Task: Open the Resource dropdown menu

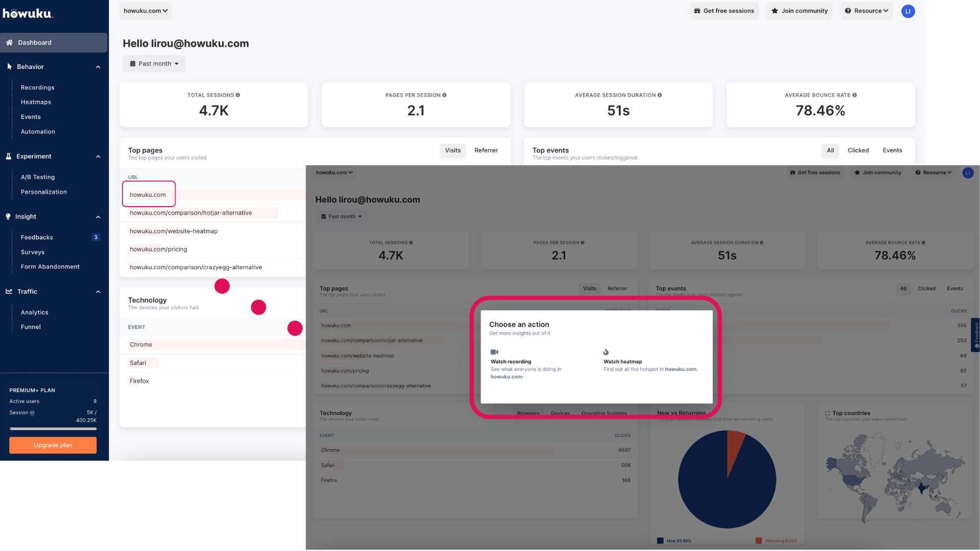Action: (x=866, y=11)
